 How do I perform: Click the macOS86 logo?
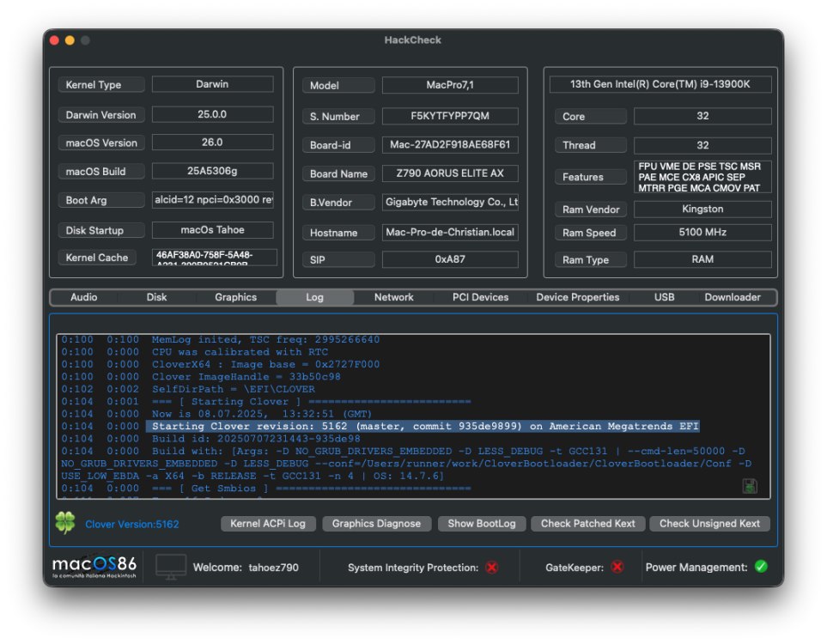94,567
